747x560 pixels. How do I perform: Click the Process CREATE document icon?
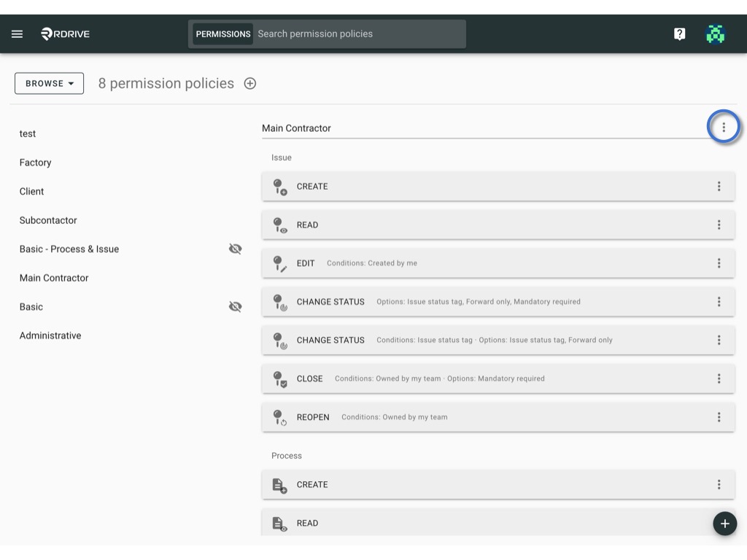click(x=279, y=485)
